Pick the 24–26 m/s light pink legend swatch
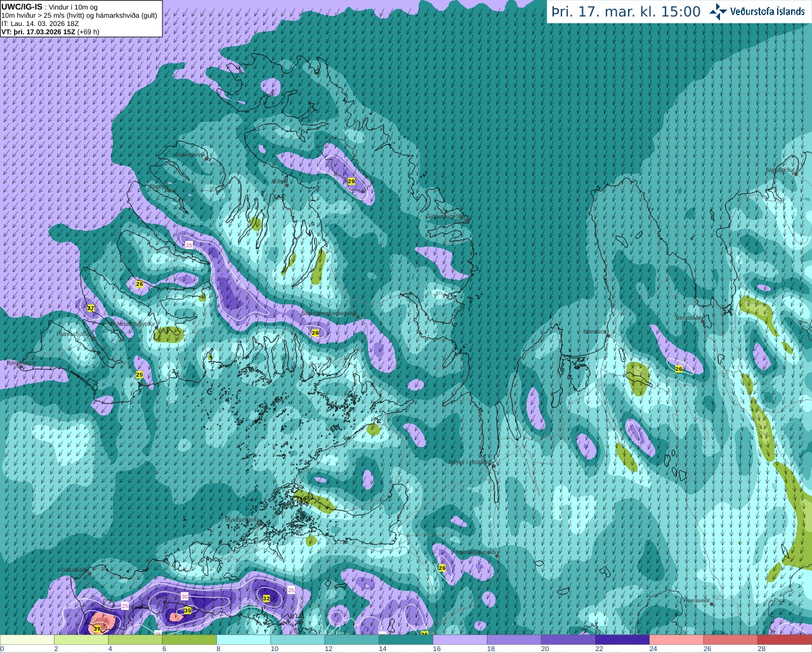This screenshot has width=812, height=653. point(677,640)
